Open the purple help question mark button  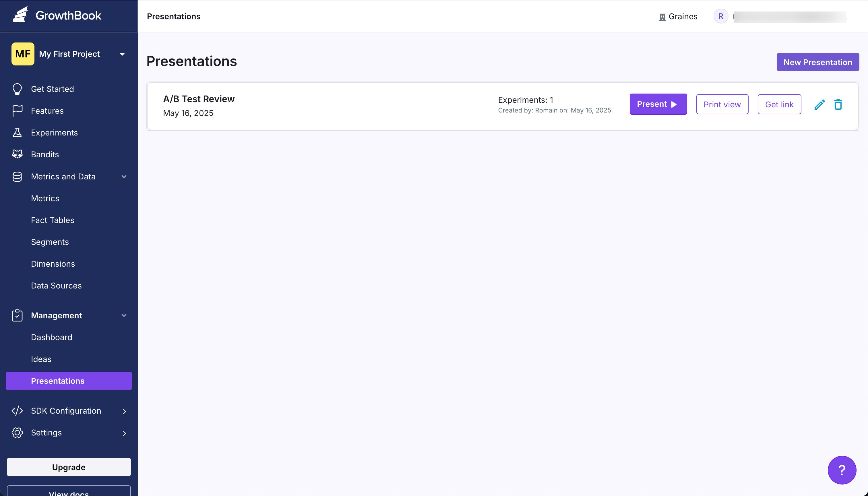point(842,470)
